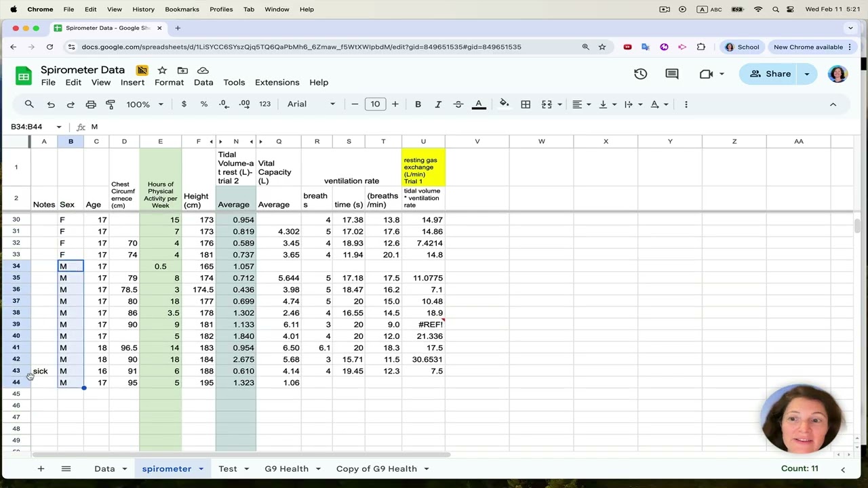
Task: Move the document to a folder
Action: point(182,70)
